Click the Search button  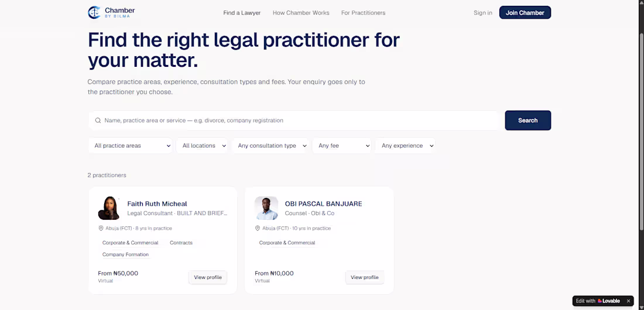pyautogui.click(x=527, y=121)
